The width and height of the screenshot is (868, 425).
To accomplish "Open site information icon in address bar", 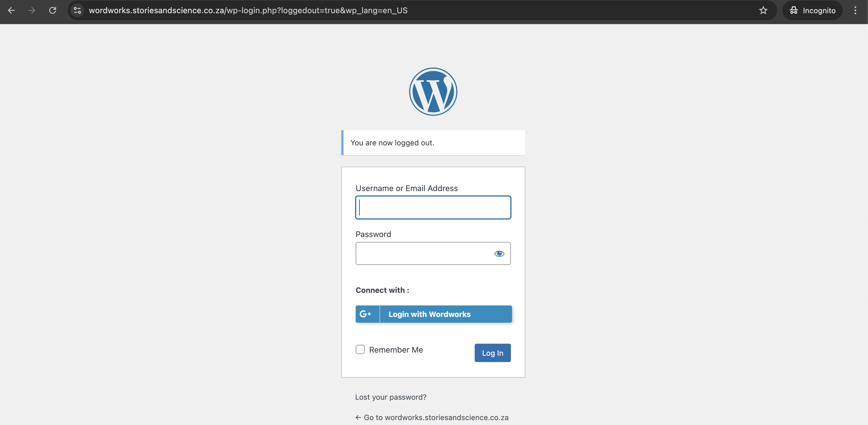I will (x=77, y=10).
